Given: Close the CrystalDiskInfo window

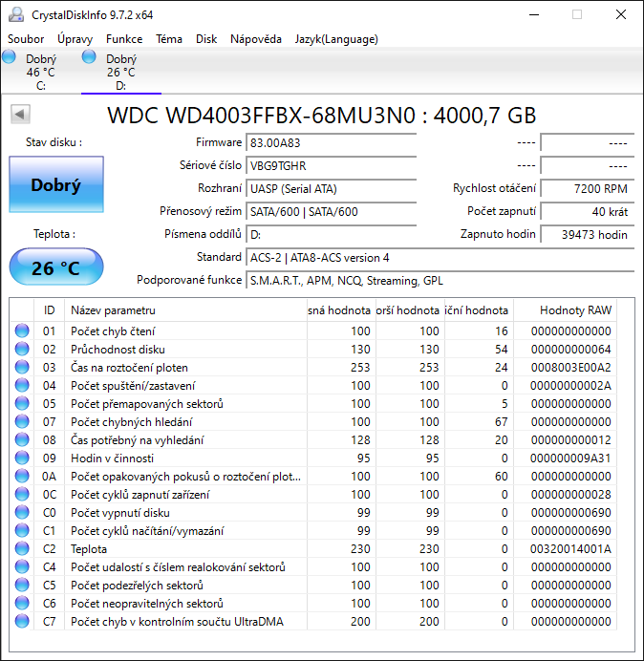Looking at the screenshot, I should pyautogui.click(x=621, y=14).
